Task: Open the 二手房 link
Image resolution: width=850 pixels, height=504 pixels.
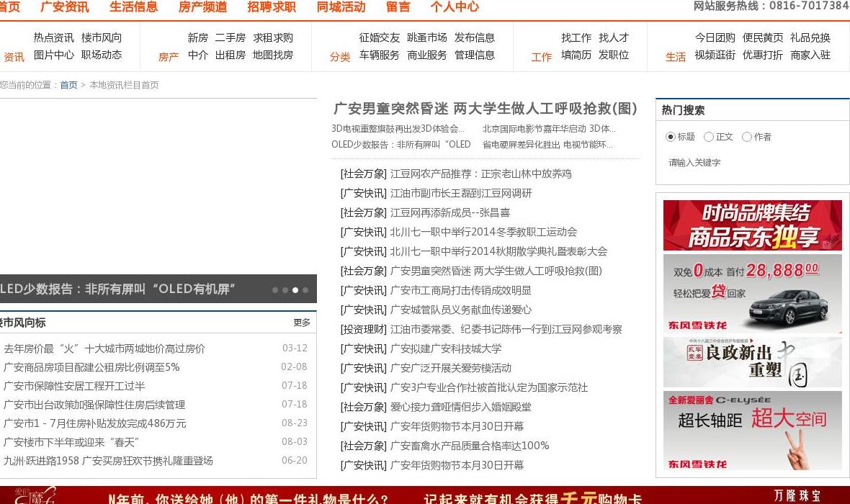Action: pos(231,38)
